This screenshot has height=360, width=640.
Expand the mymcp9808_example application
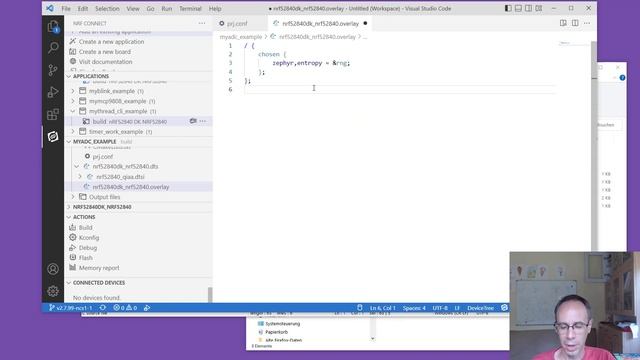coord(73,101)
